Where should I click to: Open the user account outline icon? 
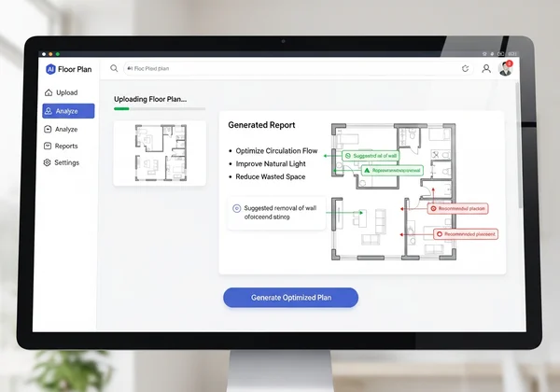pyautogui.click(x=486, y=68)
